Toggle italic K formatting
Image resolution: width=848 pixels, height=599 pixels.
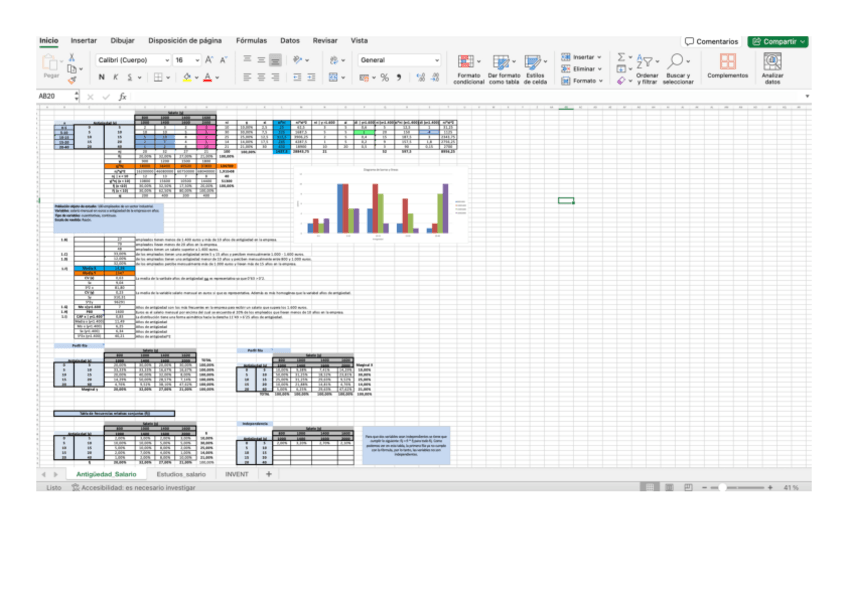115,77
